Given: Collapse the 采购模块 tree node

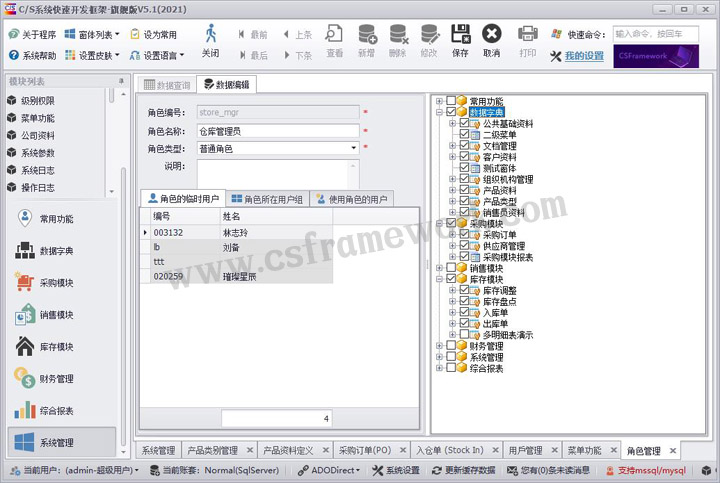Looking at the screenshot, I should click(440, 223).
